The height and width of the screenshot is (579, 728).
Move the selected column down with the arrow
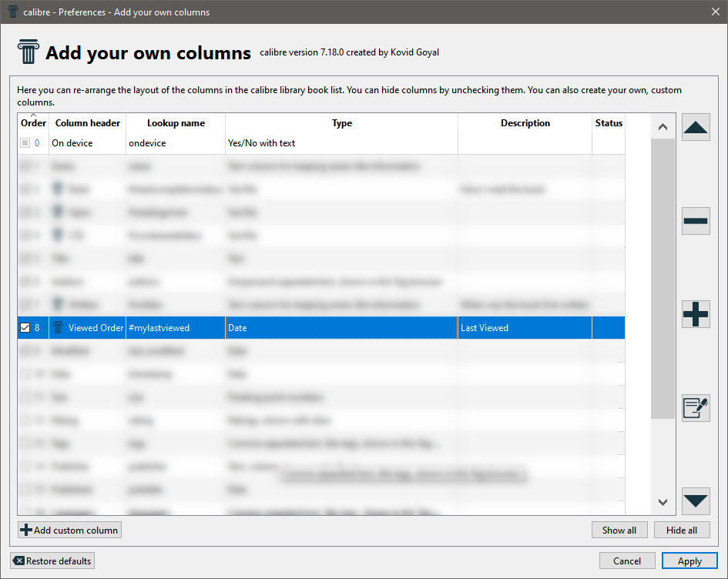pos(696,501)
